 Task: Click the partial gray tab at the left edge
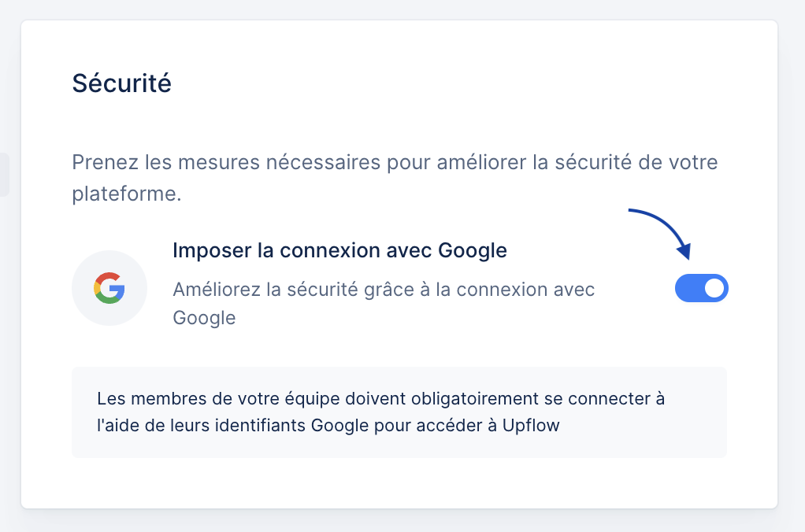[4, 175]
